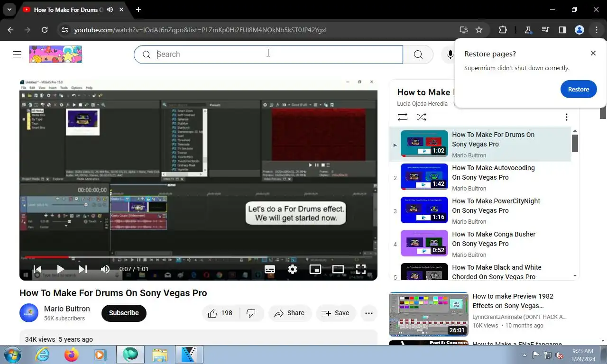
Task: Reload the current page
Action: [45, 30]
